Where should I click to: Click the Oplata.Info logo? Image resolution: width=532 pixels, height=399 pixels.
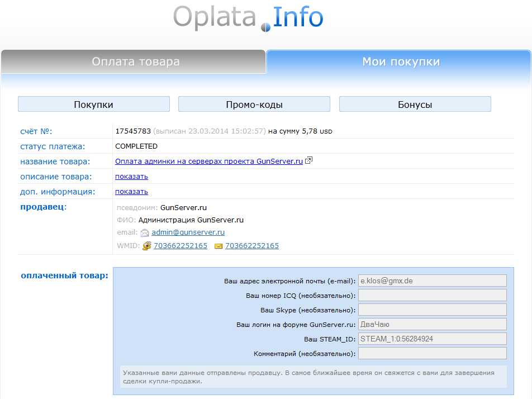click(248, 17)
